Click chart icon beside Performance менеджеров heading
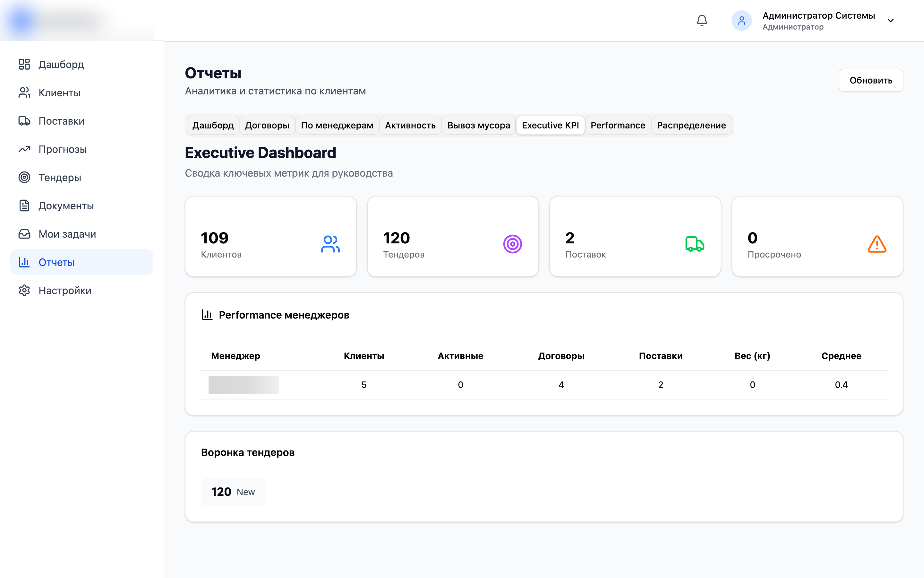924x578 pixels. (207, 315)
